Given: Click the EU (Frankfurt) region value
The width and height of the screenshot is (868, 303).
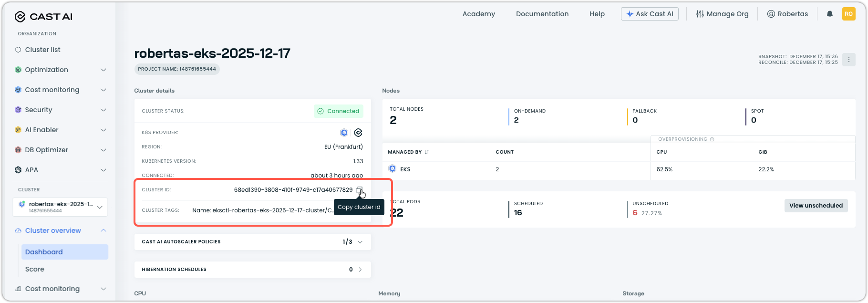Looking at the screenshot, I should tap(343, 147).
